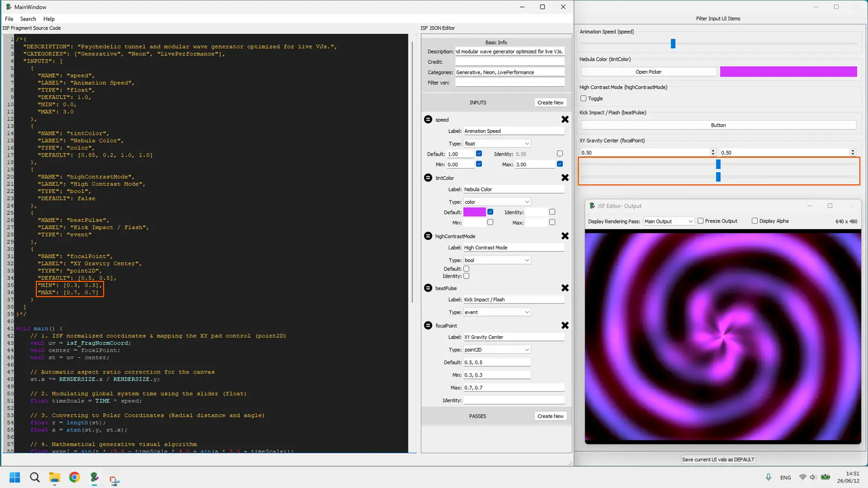Toggle speed Identity checkbox
Screen dimensions: 868x488
pyautogui.click(x=560, y=153)
